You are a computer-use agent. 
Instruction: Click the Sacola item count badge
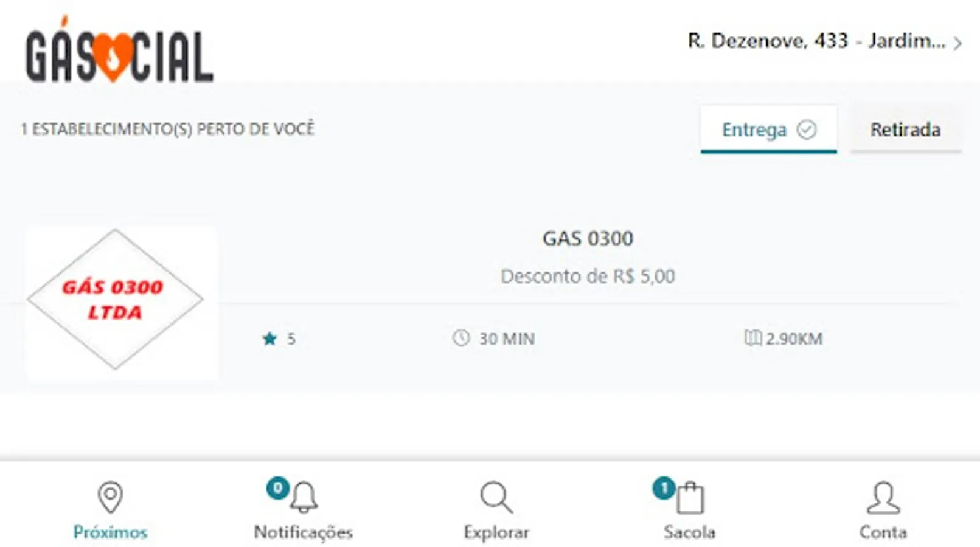pos(664,488)
